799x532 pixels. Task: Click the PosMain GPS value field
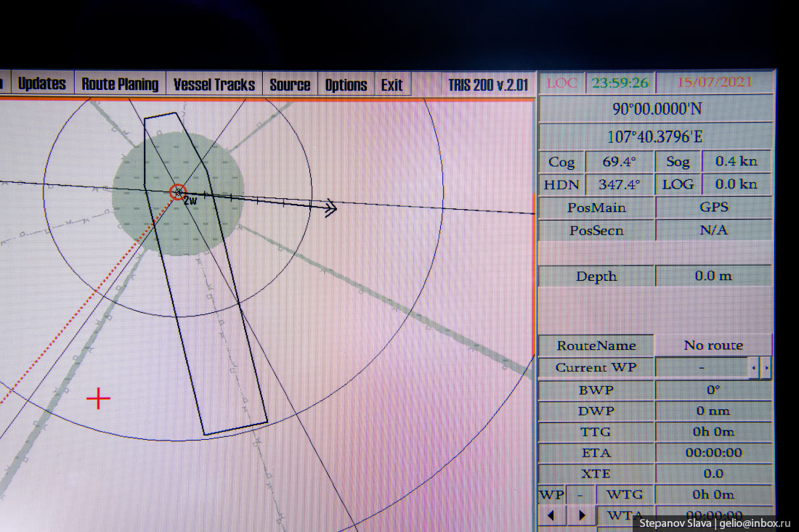(713, 208)
